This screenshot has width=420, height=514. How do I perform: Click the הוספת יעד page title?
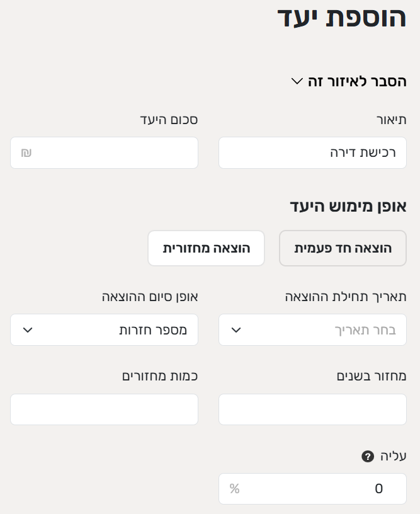(341, 17)
